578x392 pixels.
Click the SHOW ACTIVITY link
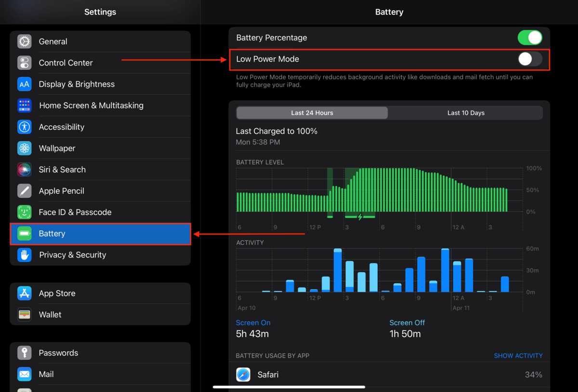(518, 355)
